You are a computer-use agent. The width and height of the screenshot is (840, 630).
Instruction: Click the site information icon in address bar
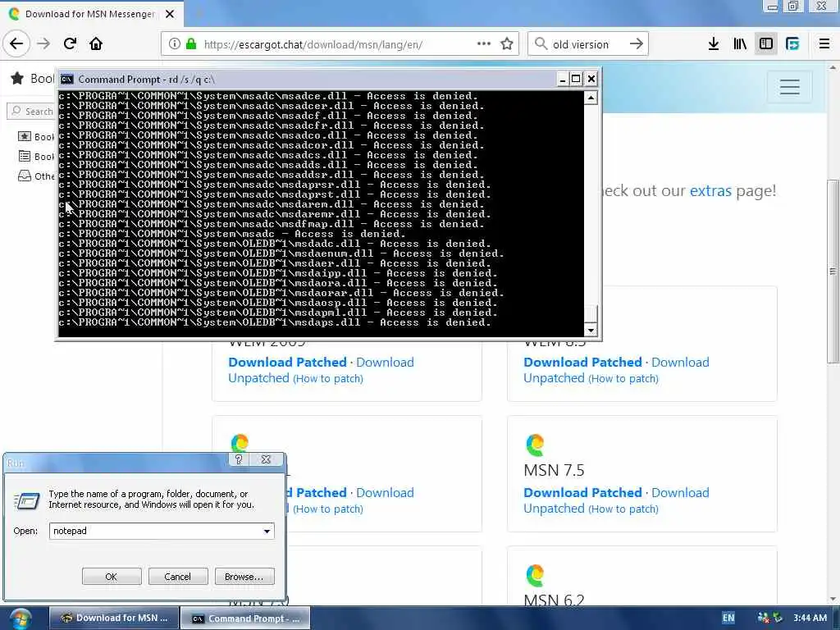(175, 44)
